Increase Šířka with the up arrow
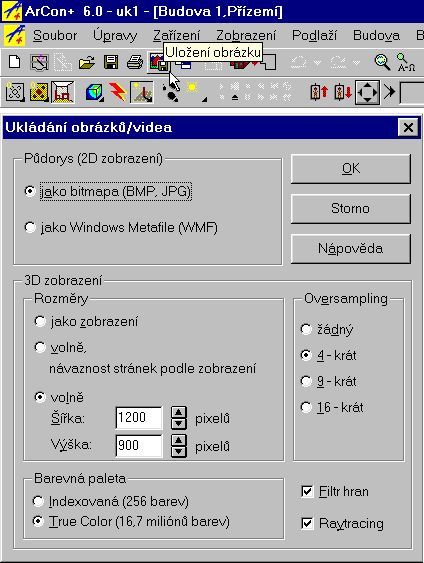Viewport: 424px width, 563px height. tap(179, 412)
